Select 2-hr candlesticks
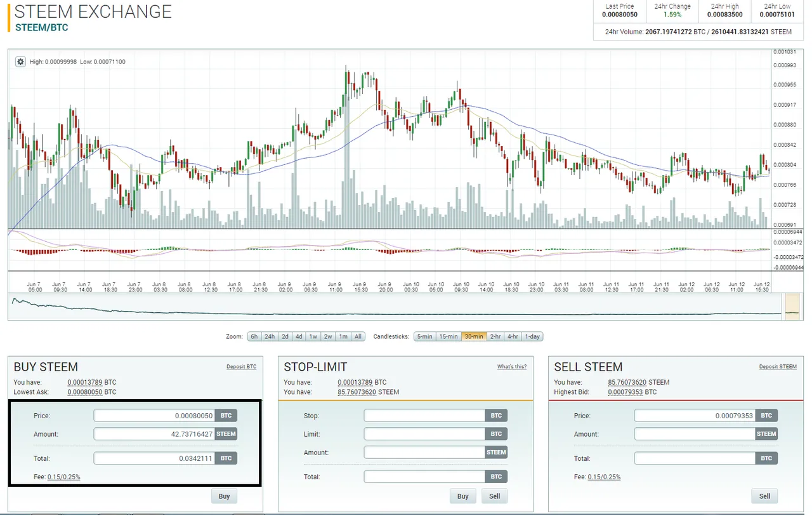Screen dimensions: 812x516 point(495,336)
